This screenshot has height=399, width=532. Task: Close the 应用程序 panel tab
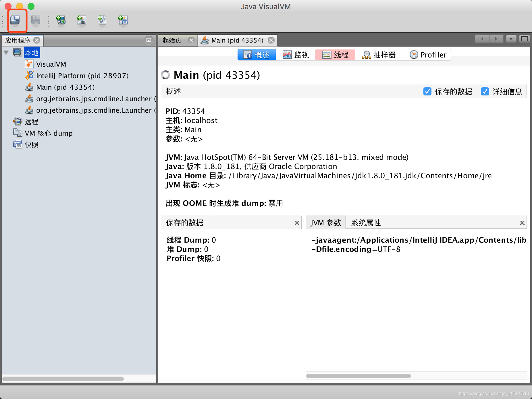pyautogui.click(x=37, y=40)
